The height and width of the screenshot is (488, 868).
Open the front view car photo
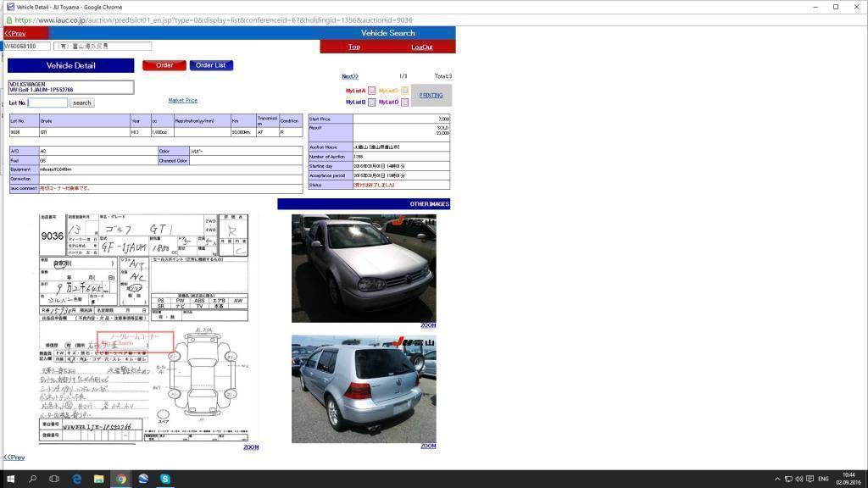tap(364, 268)
